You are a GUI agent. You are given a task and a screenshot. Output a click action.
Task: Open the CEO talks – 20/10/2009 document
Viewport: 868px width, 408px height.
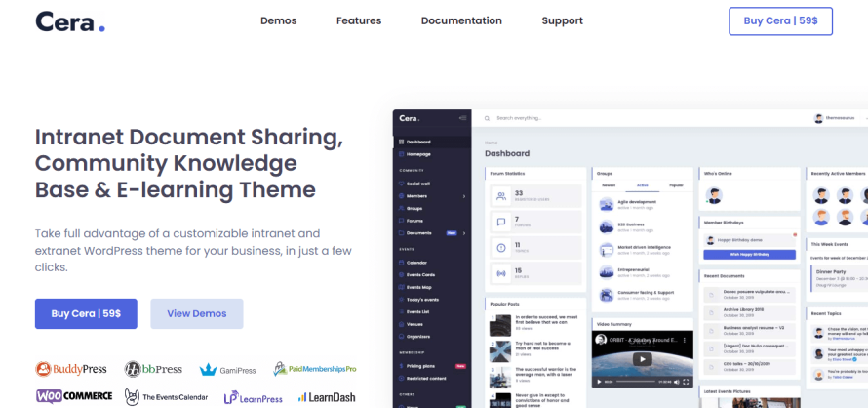click(x=749, y=367)
